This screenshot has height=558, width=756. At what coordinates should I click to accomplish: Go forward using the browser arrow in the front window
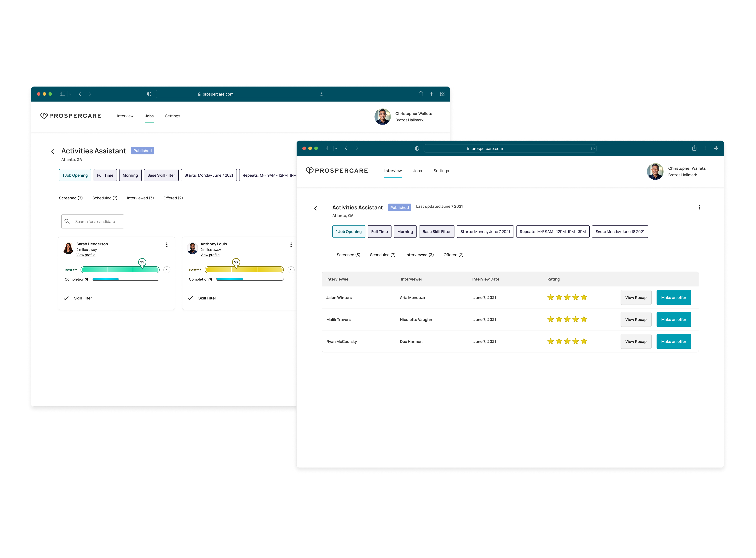(357, 148)
